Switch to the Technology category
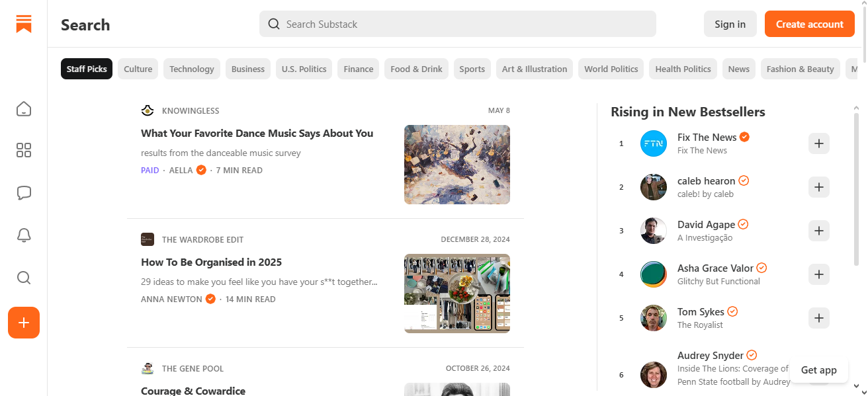Screen dimensions: 868x396 pyautogui.click(x=192, y=69)
